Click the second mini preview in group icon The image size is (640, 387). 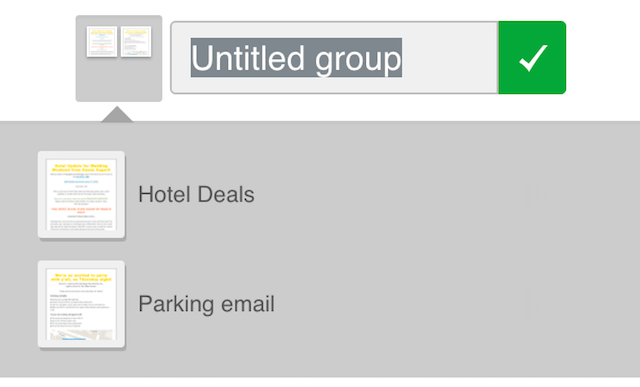pyautogui.click(x=136, y=42)
